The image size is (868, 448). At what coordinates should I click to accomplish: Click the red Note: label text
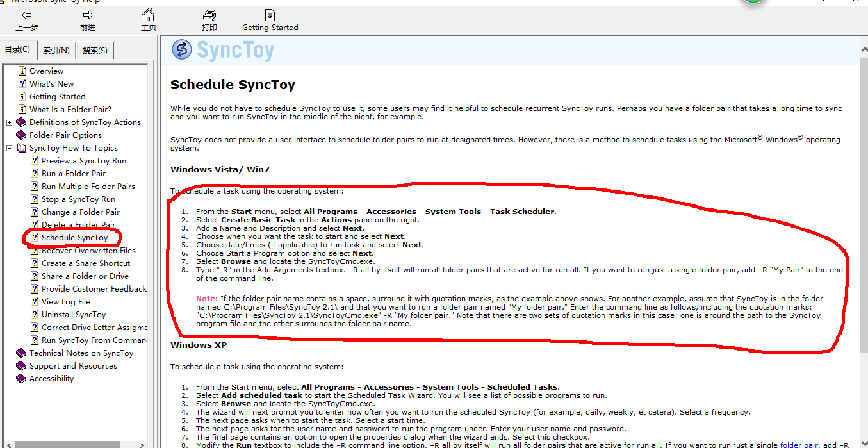click(x=206, y=299)
